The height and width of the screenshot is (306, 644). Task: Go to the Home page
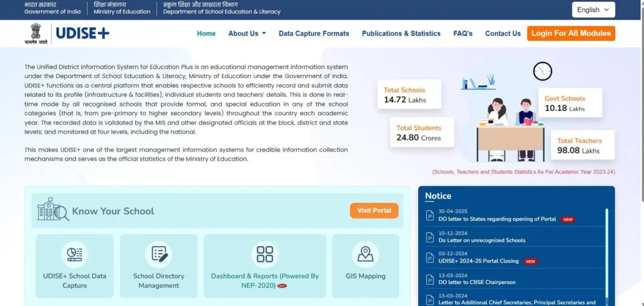tap(206, 34)
